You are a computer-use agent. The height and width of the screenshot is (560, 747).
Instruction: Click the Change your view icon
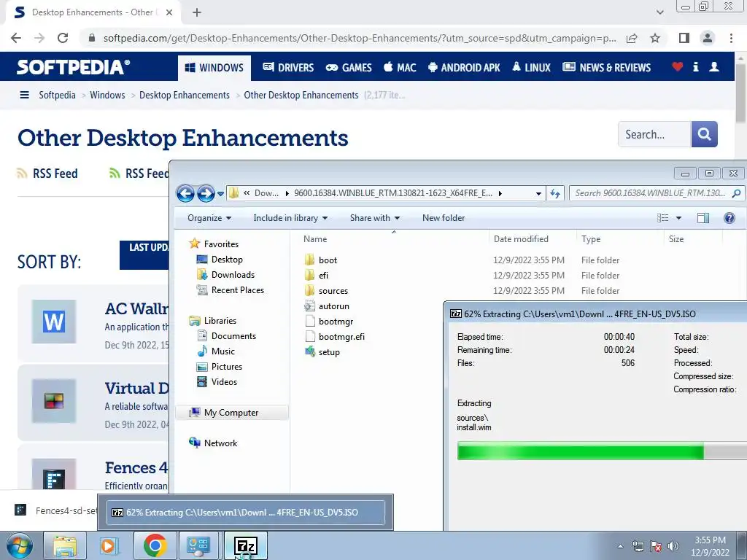[662, 218]
